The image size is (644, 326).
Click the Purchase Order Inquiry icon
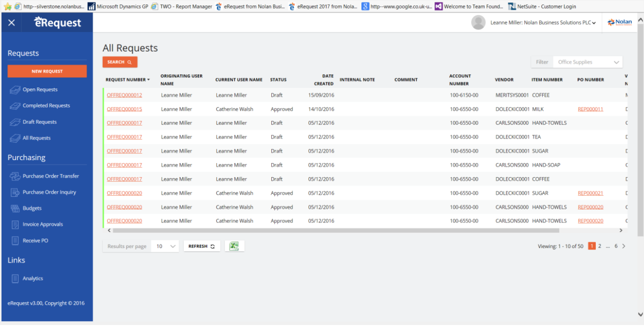tap(15, 192)
